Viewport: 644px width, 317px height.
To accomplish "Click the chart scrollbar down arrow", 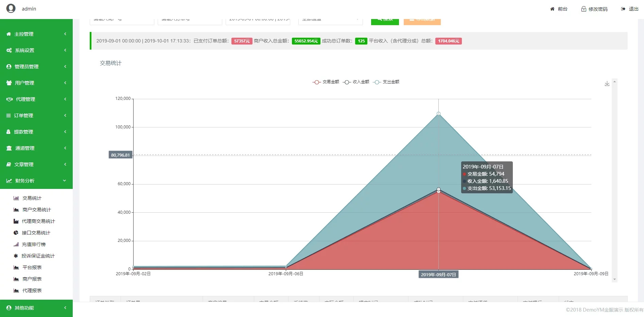I will pos(614,279).
